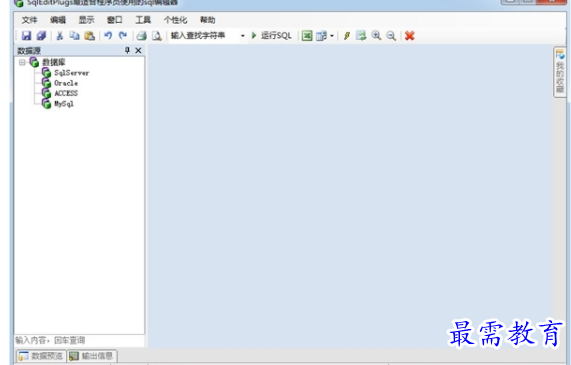
Task: Click the ACCESS database icon
Action: 46,93
